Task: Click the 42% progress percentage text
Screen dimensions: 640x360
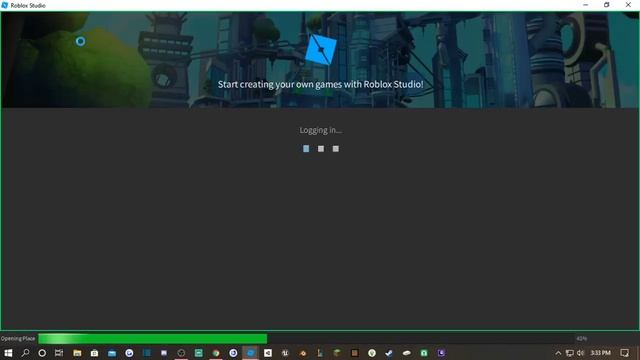Action: click(x=582, y=338)
